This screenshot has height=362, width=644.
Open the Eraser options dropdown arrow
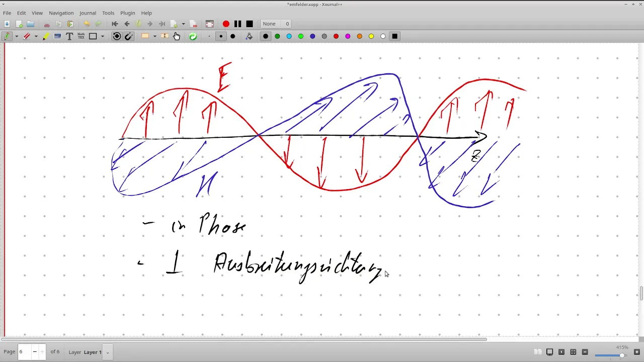[36, 36]
